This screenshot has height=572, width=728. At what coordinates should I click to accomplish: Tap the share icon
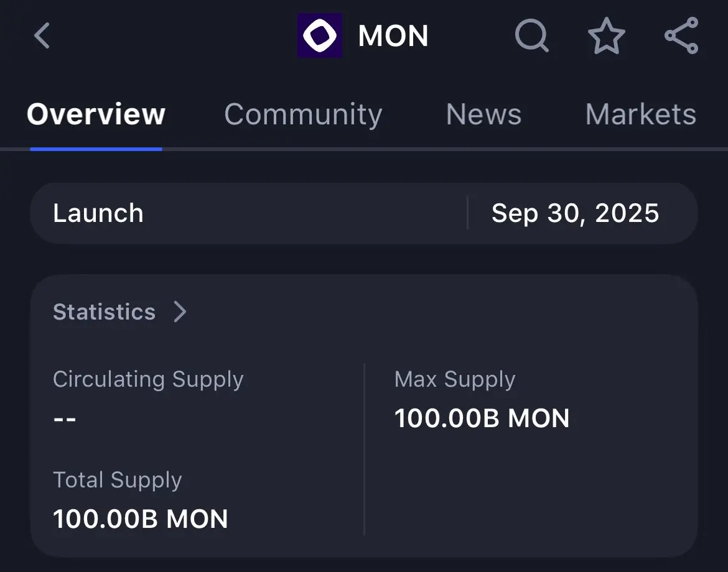pyautogui.click(x=681, y=35)
